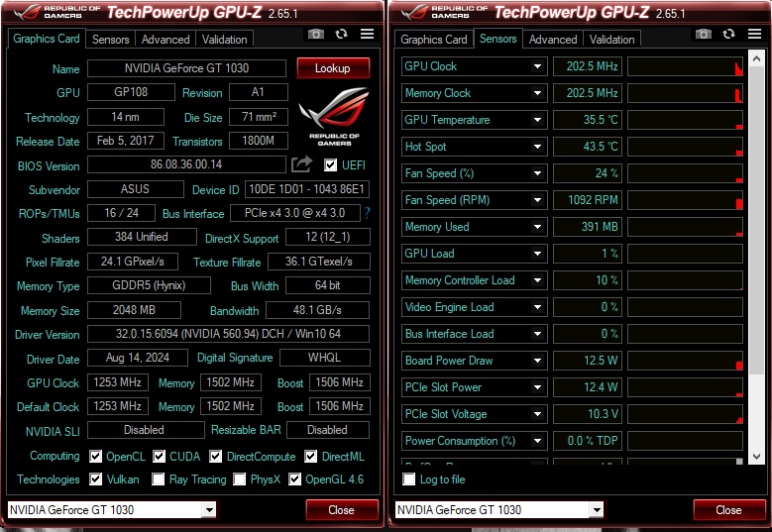
Task: Click the Memory Type value GDDR5 (Hynix)
Action: tap(150, 285)
